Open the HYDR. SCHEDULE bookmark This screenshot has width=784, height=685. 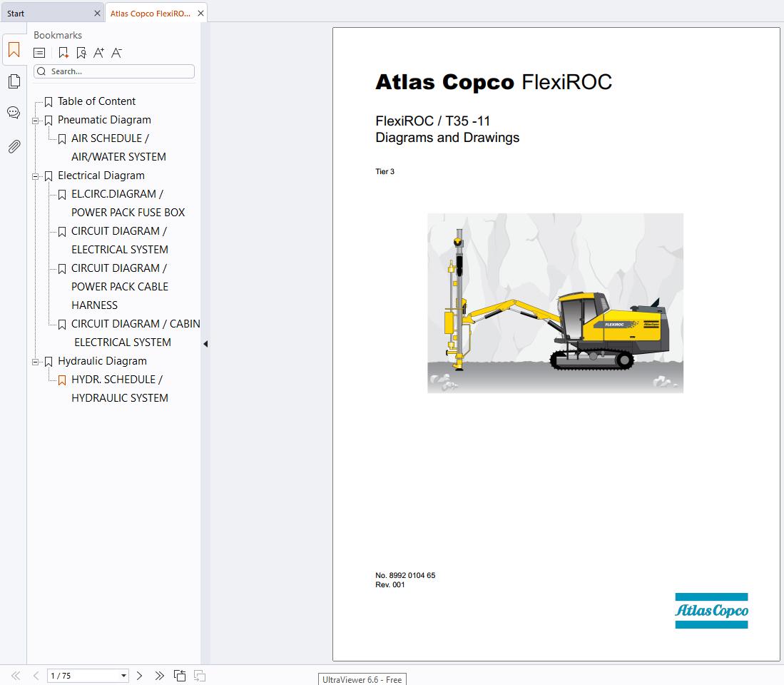(117, 380)
